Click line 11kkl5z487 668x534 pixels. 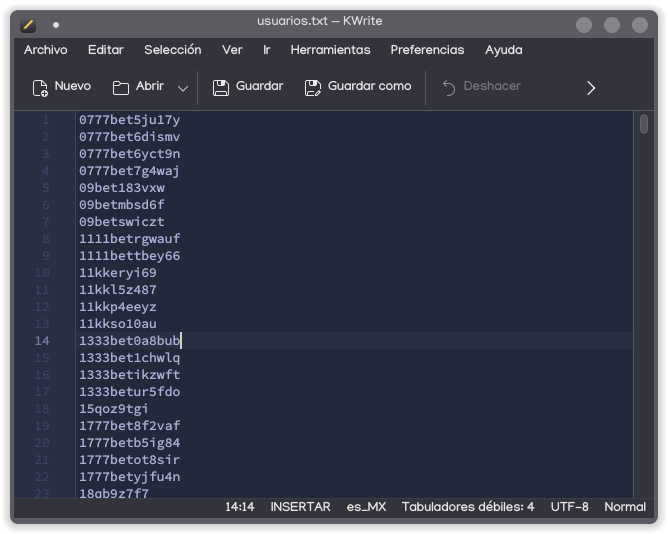coord(118,290)
